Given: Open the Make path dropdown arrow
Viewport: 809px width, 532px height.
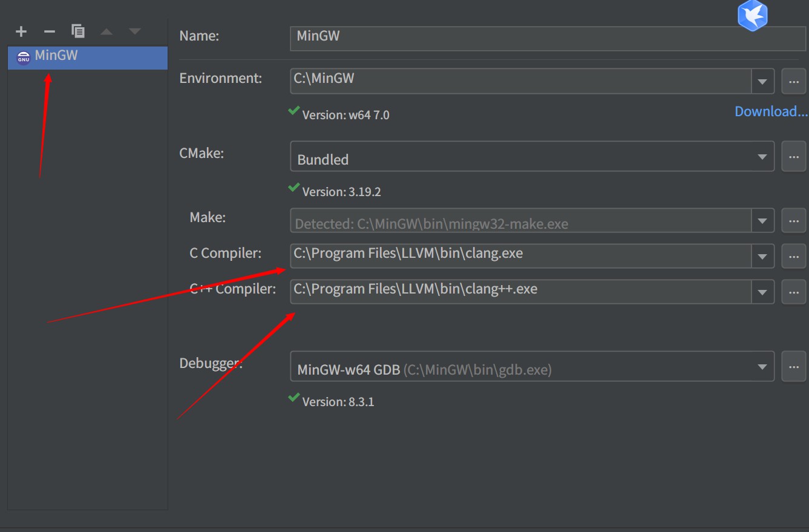Looking at the screenshot, I should (762, 222).
